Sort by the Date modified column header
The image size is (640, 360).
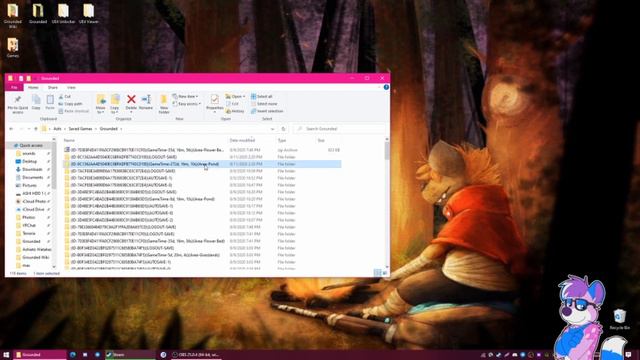pos(242,140)
